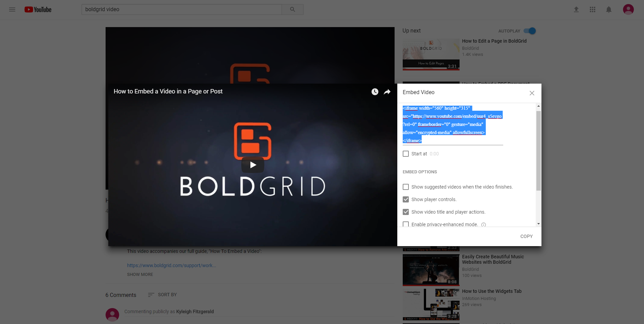Uncheck Show player controls
644x324 pixels.
[406, 199]
